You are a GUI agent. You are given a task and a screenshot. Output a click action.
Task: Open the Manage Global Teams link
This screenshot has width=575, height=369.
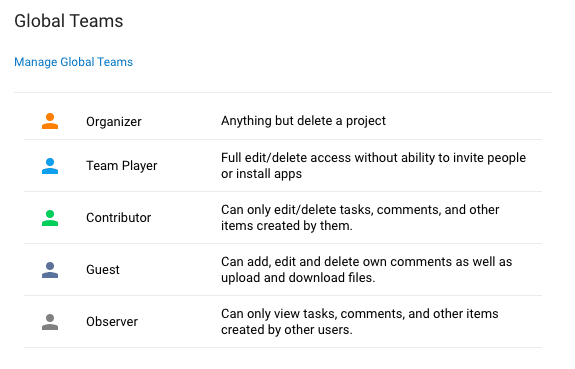click(x=73, y=62)
